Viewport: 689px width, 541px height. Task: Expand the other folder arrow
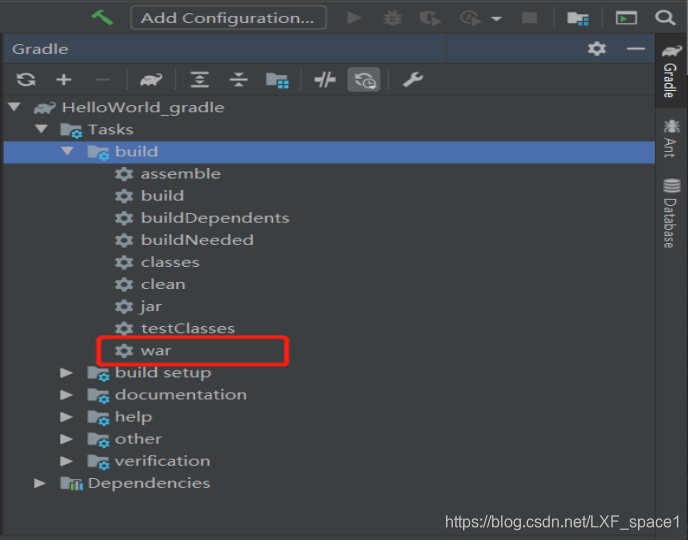pos(66,439)
